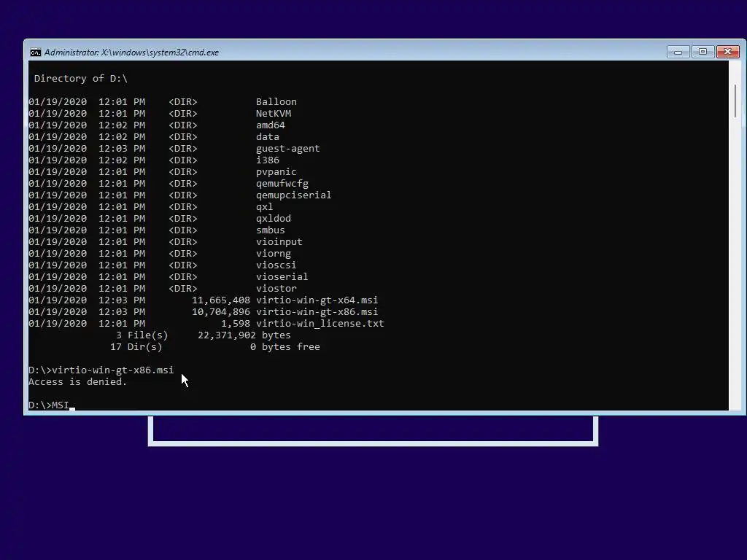Click the pvpanic directory name

click(276, 172)
